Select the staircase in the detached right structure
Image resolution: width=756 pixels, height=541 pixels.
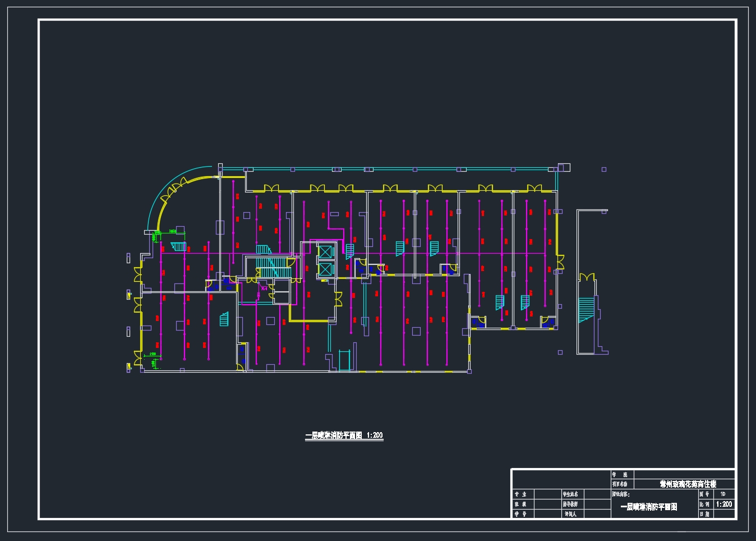point(586,310)
